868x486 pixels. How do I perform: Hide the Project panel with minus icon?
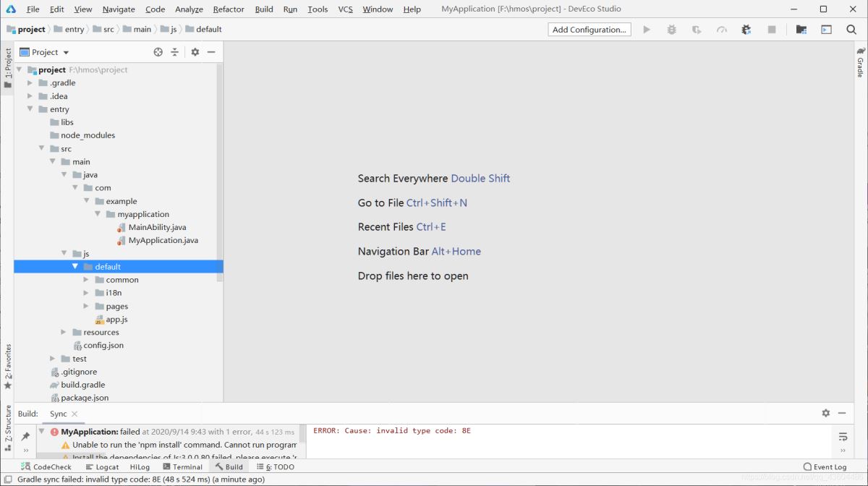pos(211,52)
